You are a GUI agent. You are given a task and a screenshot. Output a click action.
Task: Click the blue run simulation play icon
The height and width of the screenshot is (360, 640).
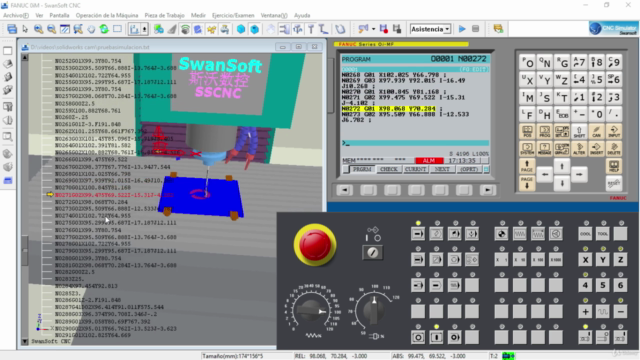[462, 29]
